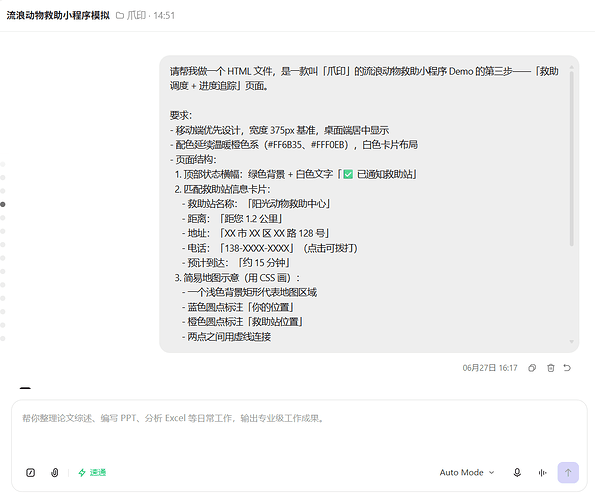Click the undo arrow icon under the message
The width and height of the screenshot is (595, 499).
pyautogui.click(x=567, y=368)
